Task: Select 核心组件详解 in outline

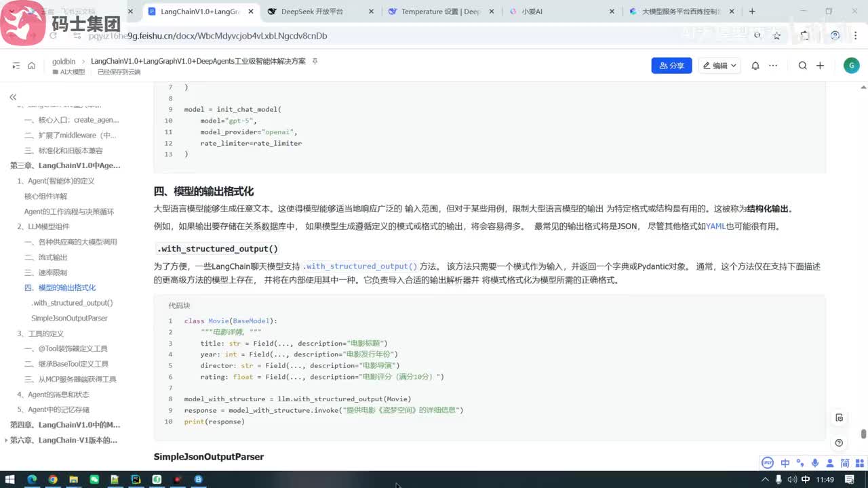Action: (x=45, y=196)
